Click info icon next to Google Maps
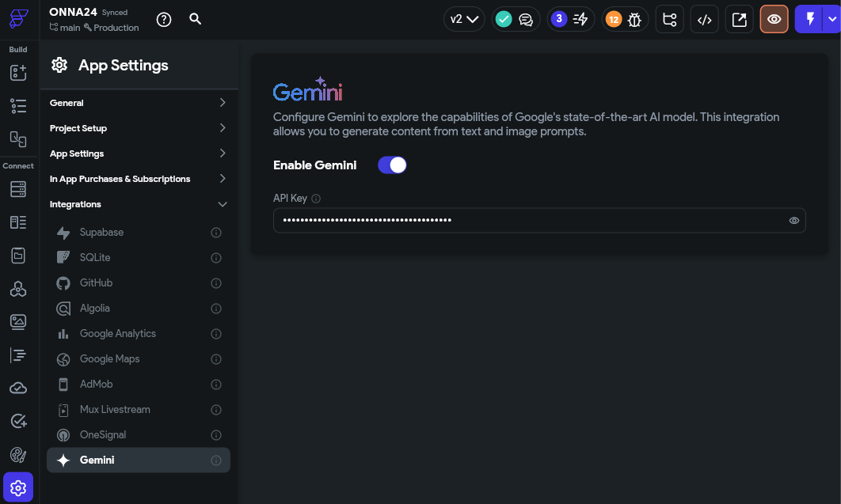 (216, 359)
